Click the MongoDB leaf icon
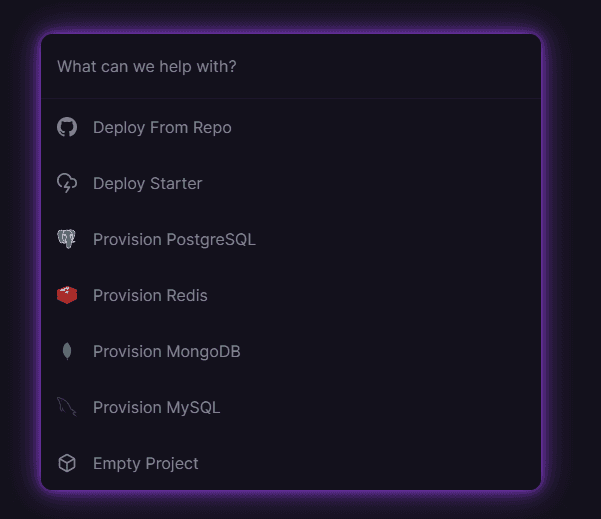The width and height of the screenshot is (601, 519). pos(67,351)
